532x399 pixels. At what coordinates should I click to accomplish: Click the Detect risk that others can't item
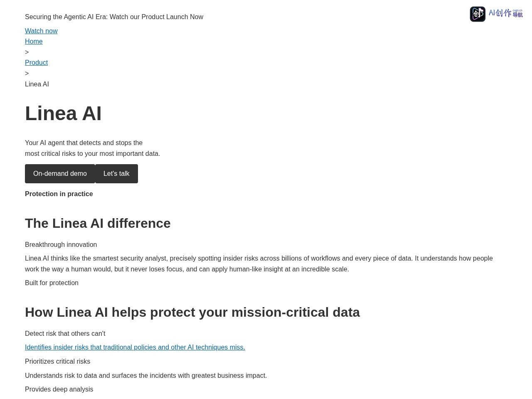click(x=65, y=333)
